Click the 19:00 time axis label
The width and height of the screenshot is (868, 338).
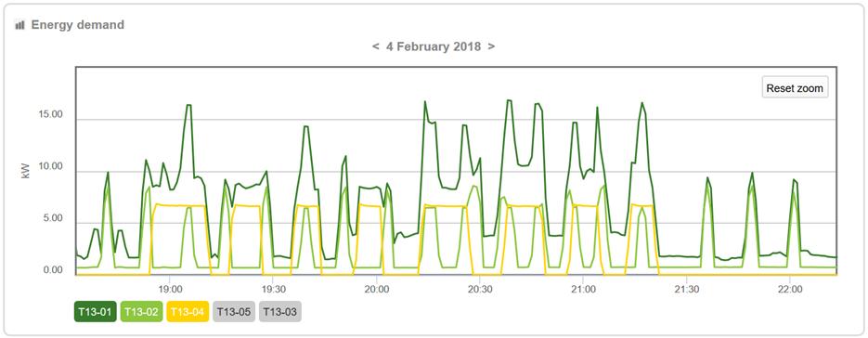point(170,289)
